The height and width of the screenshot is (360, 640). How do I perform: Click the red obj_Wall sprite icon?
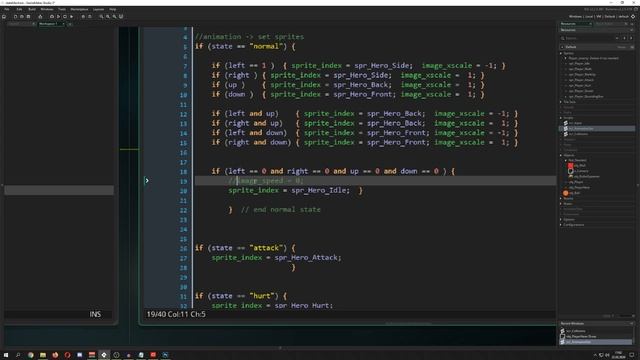tap(570, 166)
